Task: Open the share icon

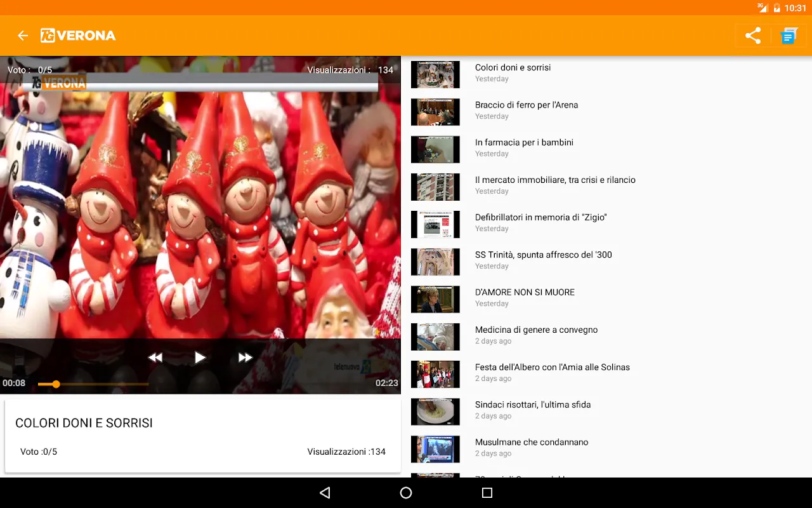Action: [752, 36]
